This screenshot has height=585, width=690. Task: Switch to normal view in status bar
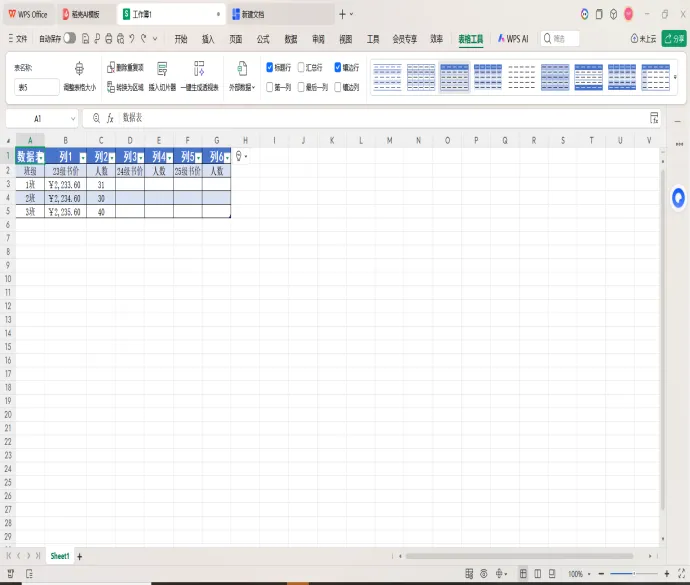pyautogui.click(x=523, y=574)
